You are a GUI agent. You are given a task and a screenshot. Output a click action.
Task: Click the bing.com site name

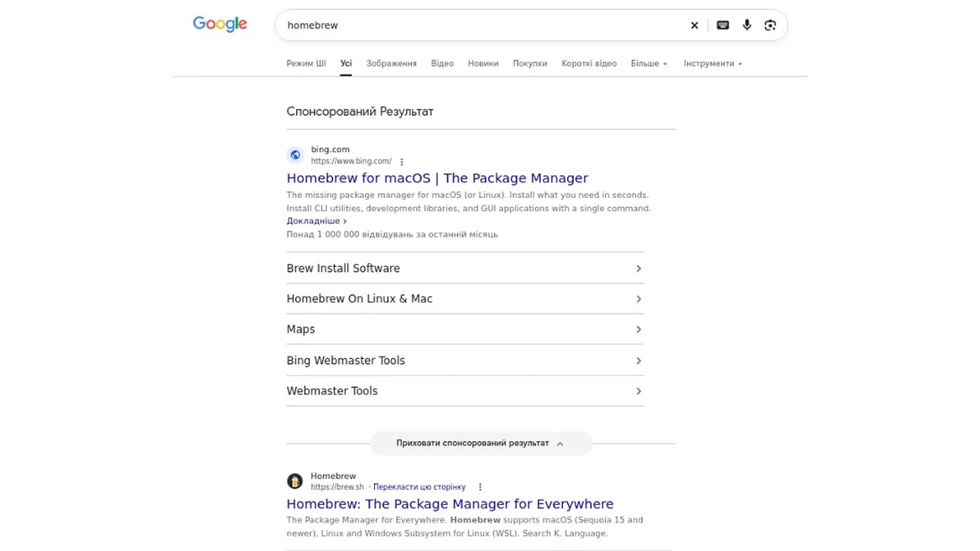pyautogui.click(x=330, y=149)
